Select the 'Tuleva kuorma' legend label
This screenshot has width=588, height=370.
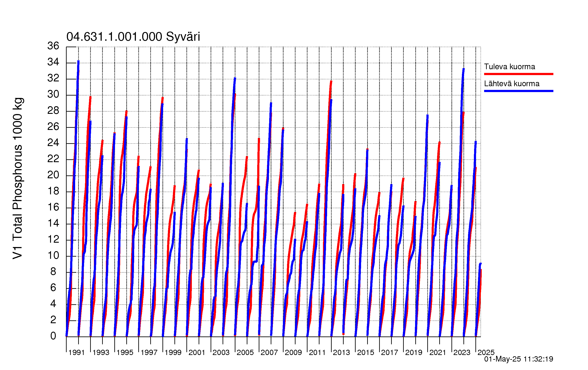pyautogui.click(x=509, y=67)
